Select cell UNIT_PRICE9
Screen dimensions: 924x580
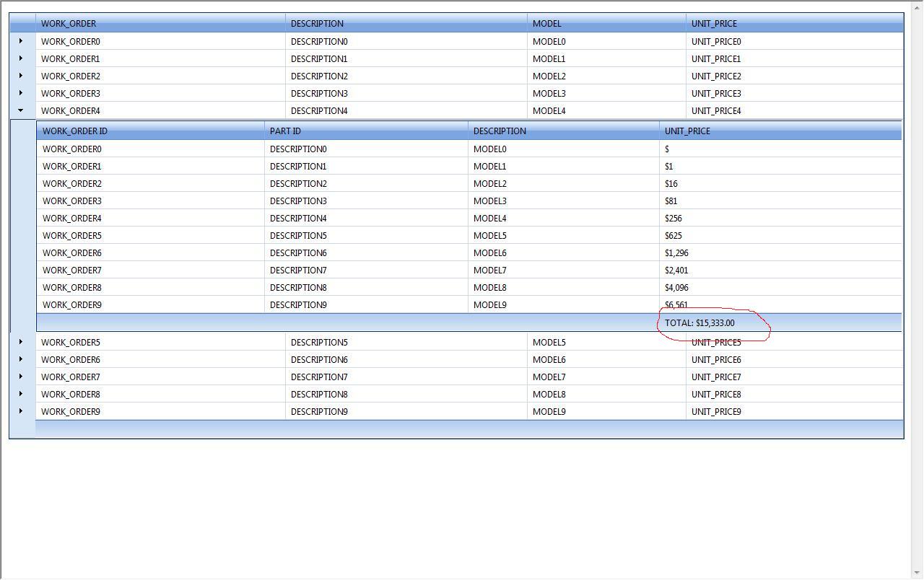(x=795, y=411)
